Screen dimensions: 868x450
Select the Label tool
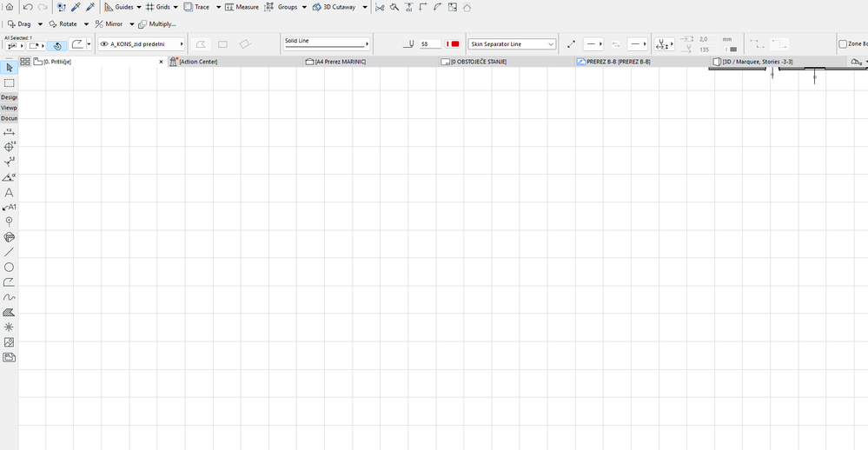pos(9,207)
